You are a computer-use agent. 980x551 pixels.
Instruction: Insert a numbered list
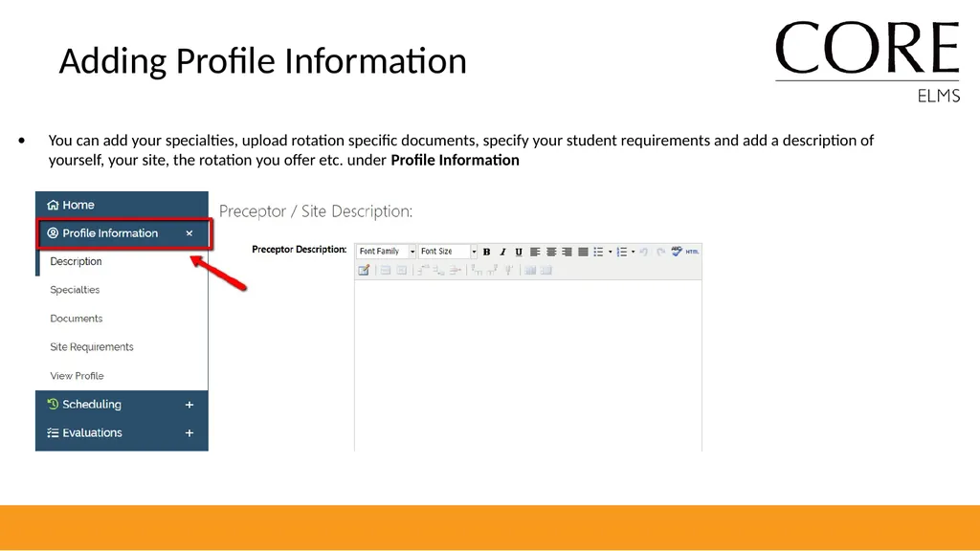tap(622, 252)
